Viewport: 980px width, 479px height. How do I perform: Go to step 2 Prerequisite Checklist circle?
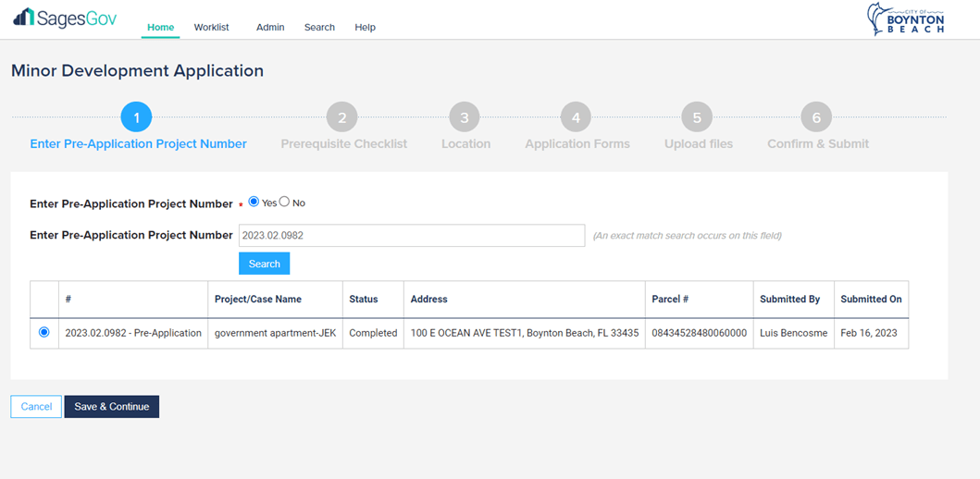[341, 117]
